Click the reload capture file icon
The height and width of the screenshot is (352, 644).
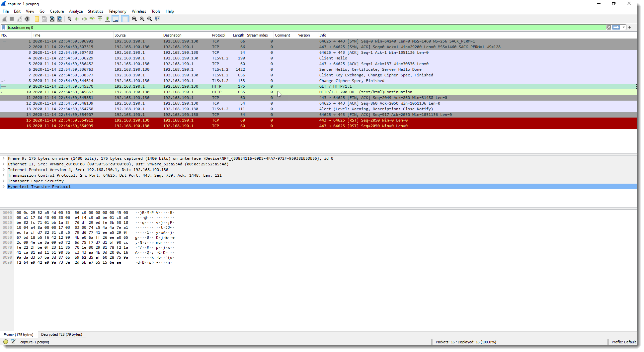click(60, 19)
